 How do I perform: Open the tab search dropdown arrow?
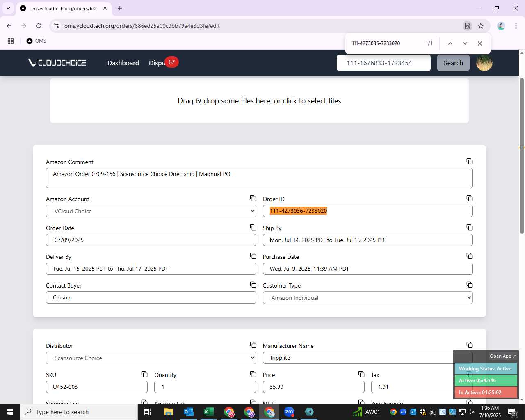coord(8,8)
